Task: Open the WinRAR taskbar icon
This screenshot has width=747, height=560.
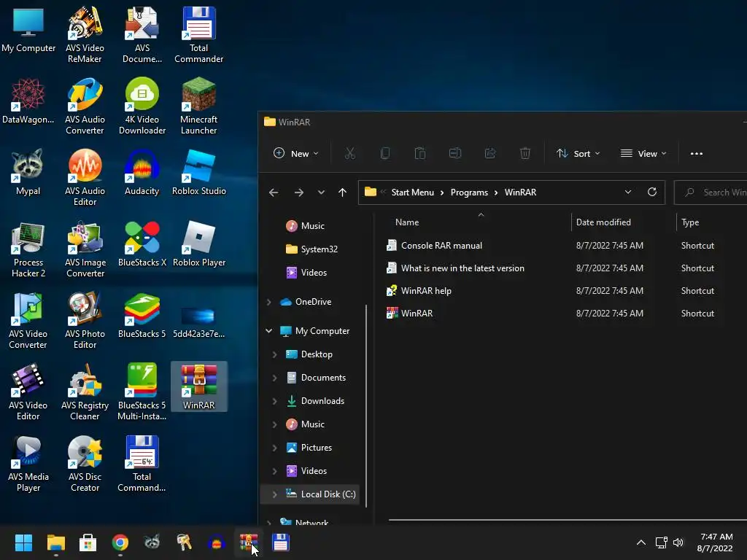Action: 249,542
